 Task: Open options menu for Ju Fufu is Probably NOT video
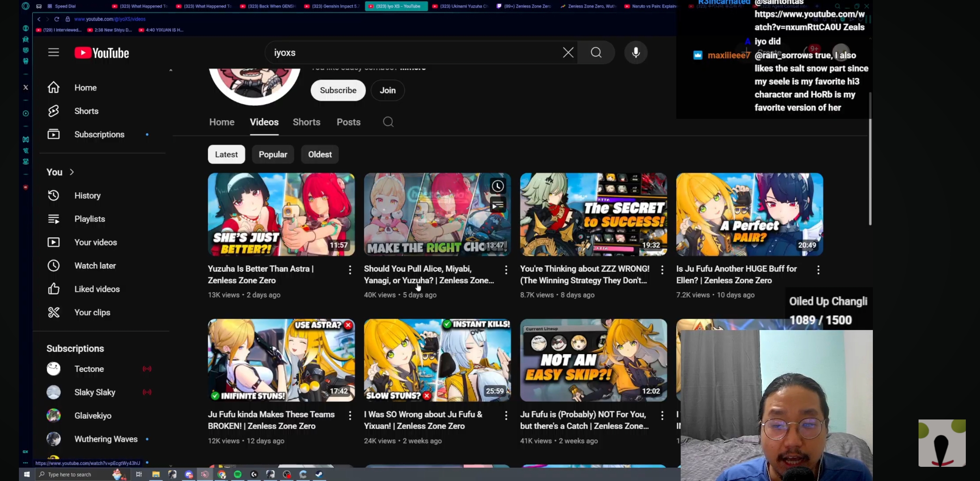pos(662,415)
